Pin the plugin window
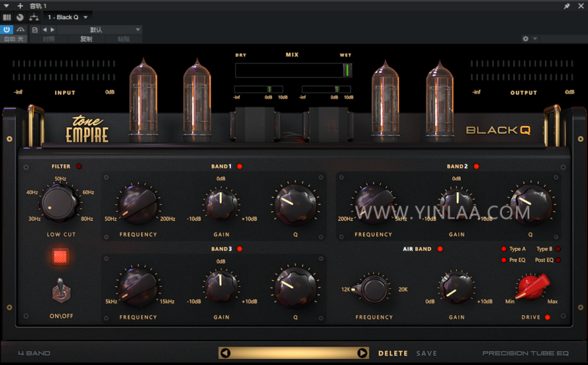588x365 pixels. pos(567,6)
